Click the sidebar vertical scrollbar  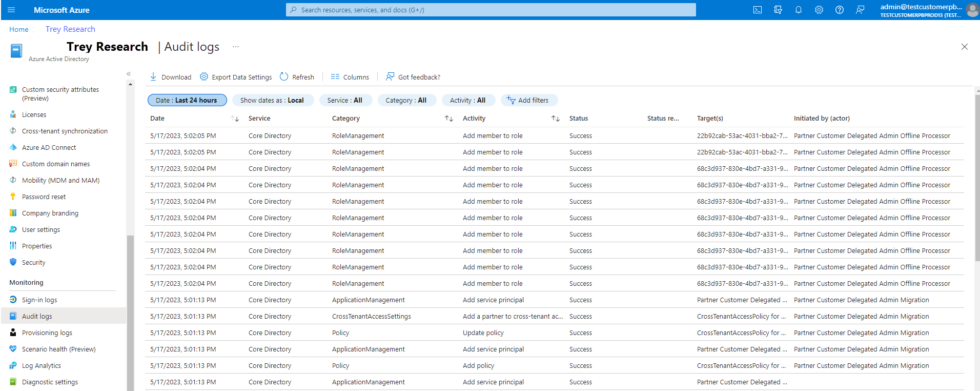pyautogui.click(x=130, y=313)
